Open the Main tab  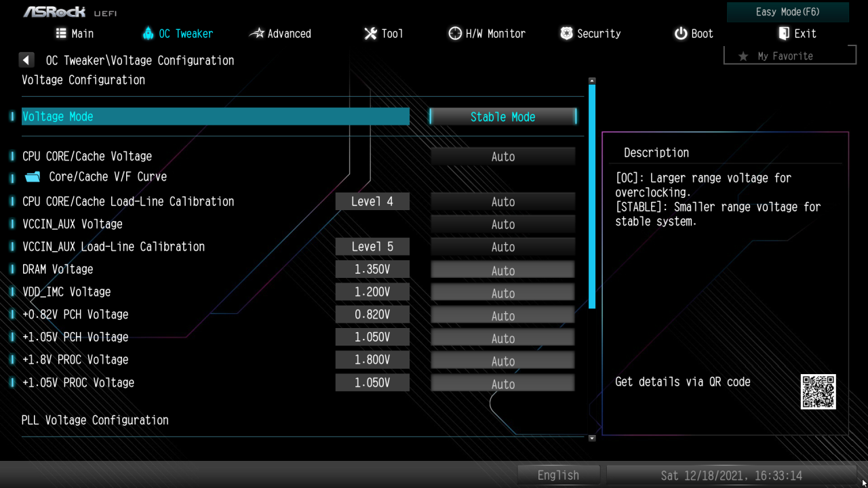(75, 33)
